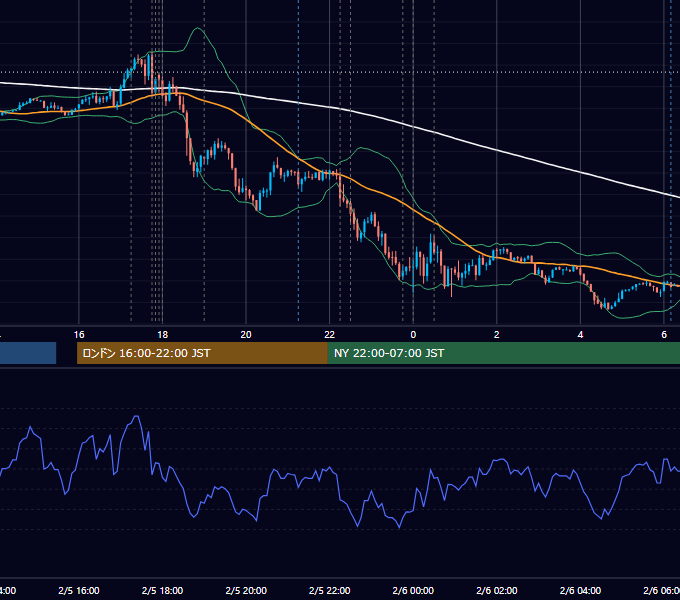The width and height of the screenshot is (680, 600).
Task: Click the "2/6 02:00" date label
Action: (497, 590)
